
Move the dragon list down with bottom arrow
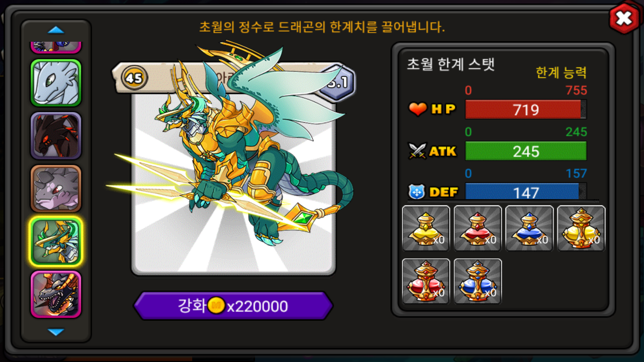tap(56, 332)
